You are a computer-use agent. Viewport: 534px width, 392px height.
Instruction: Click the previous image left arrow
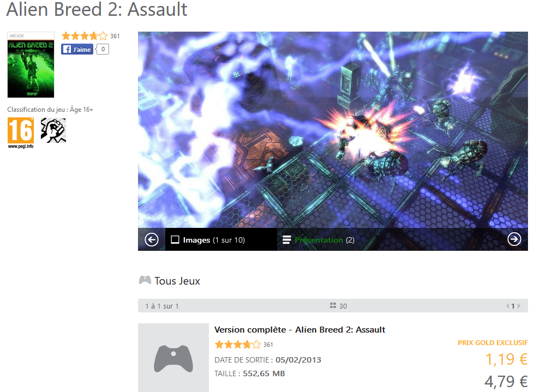[x=152, y=239]
